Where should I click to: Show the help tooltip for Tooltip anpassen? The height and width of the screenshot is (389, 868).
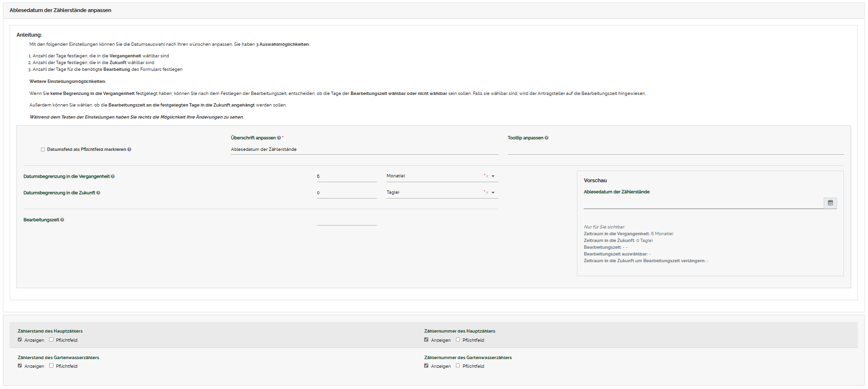click(546, 138)
